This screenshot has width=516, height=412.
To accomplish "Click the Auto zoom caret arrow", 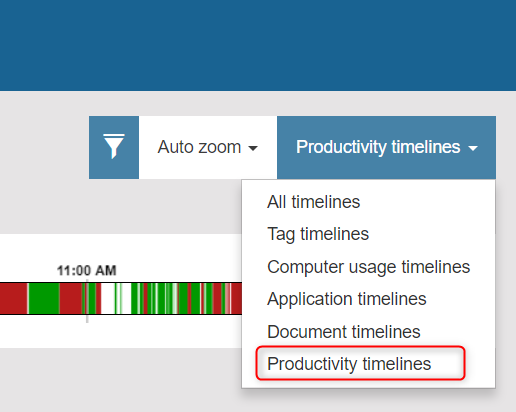I will click(x=253, y=148).
